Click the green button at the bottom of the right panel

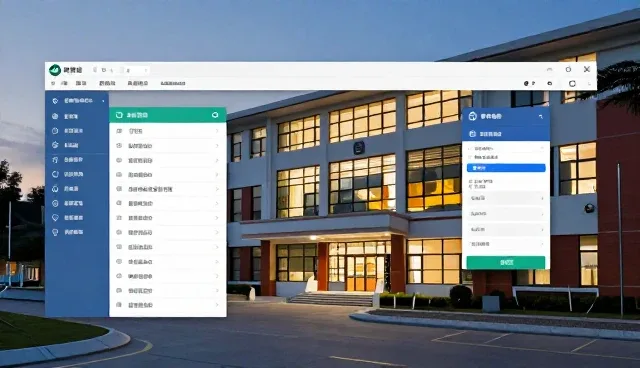(506, 262)
